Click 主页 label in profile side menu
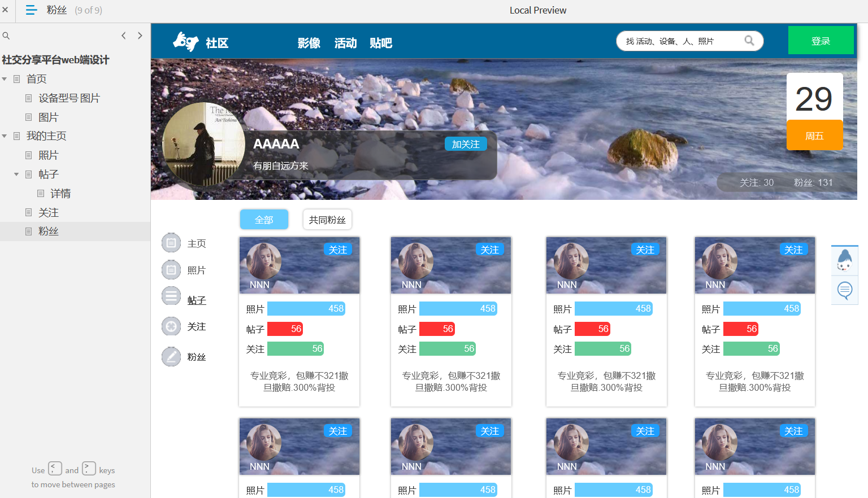The image size is (868, 498). click(197, 243)
